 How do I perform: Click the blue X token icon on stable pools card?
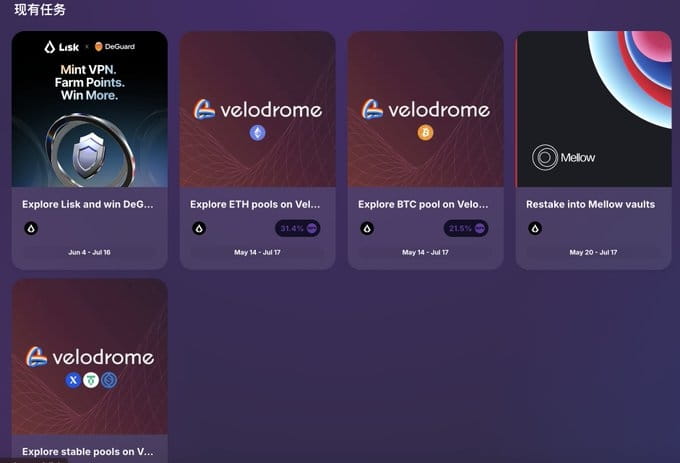(x=73, y=380)
